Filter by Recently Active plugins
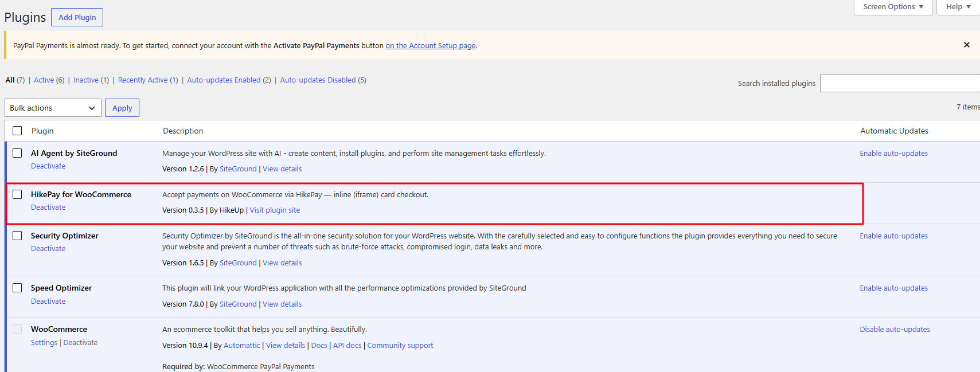980x372 pixels. [x=143, y=80]
